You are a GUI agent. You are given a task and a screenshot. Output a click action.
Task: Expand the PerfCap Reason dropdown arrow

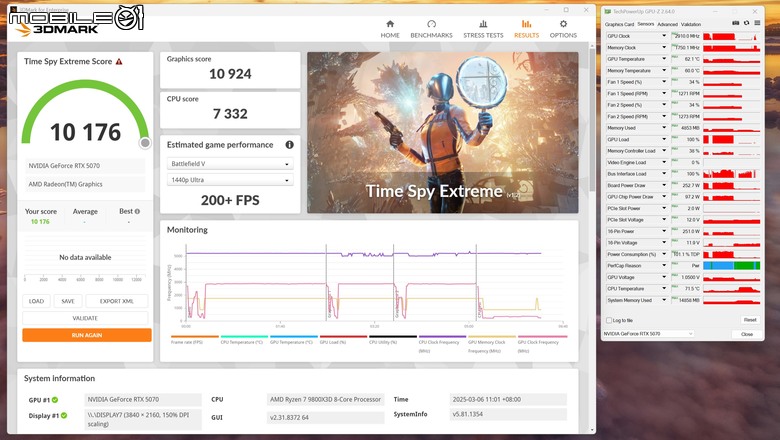[664, 265]
